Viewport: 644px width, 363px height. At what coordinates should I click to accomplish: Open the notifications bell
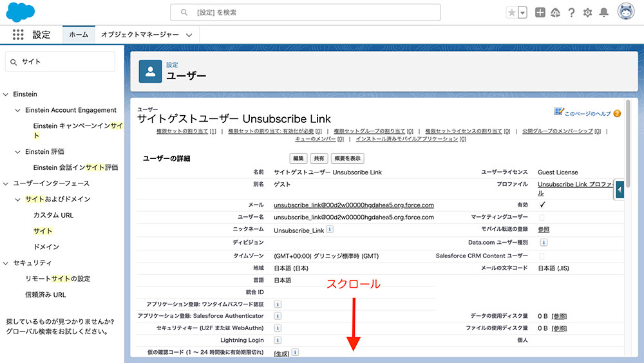click(x=604, y=13)
